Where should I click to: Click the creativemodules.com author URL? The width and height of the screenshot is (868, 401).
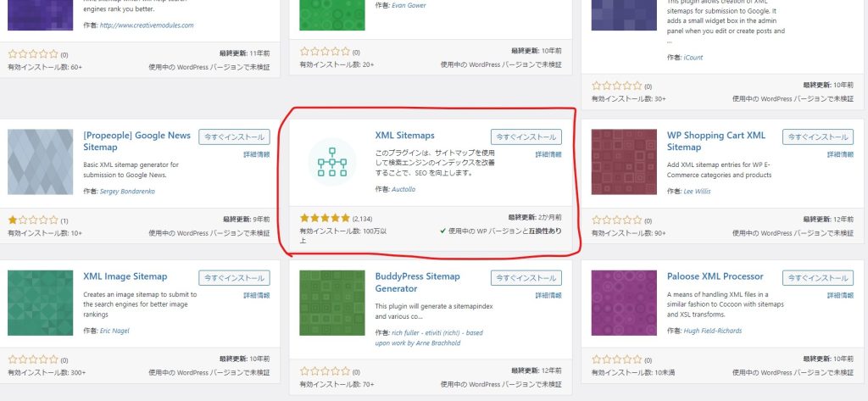pyautogui.click(x=146, y=25)
